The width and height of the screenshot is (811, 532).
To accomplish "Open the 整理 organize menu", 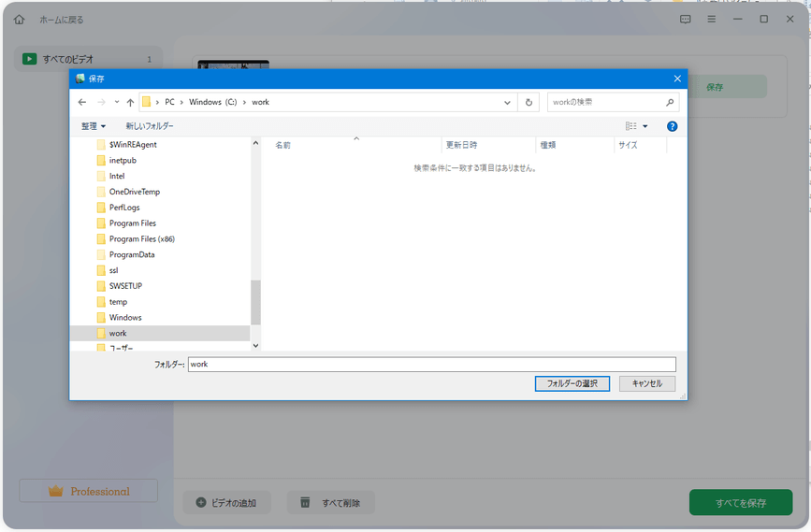I will pyautogui.click(x=94, y=126).
